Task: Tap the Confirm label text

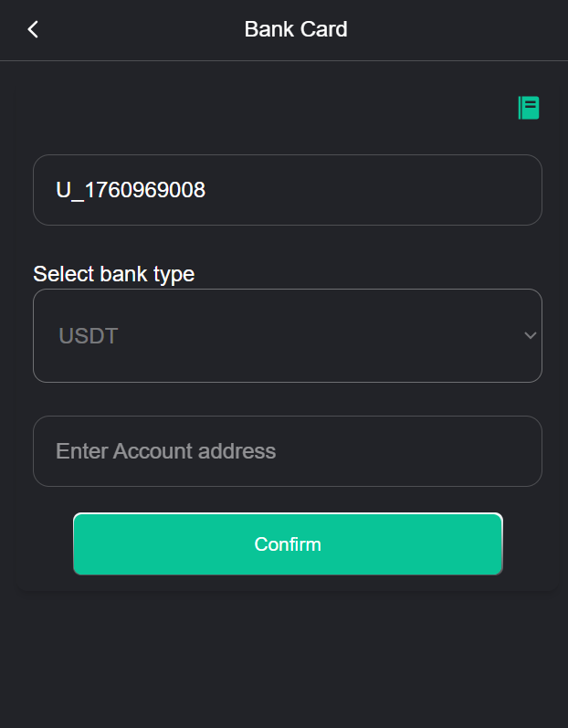Action: (288, 544)
